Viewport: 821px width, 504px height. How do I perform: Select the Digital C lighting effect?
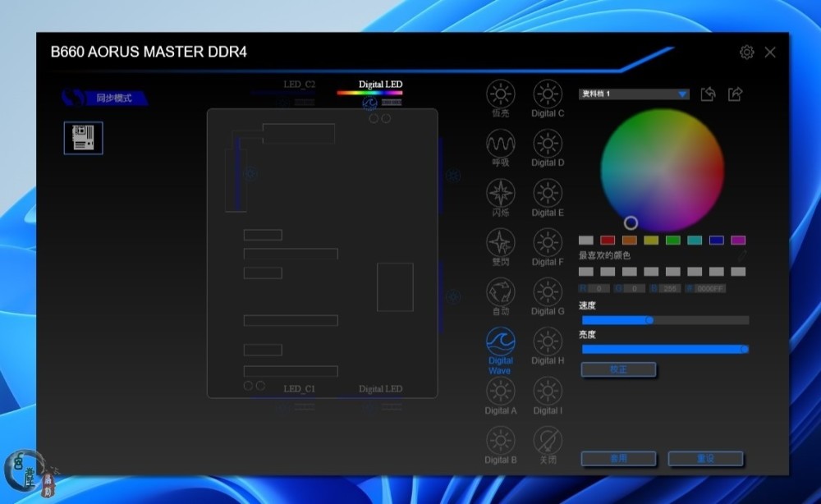pyautogui.click(x=548, y=94)
